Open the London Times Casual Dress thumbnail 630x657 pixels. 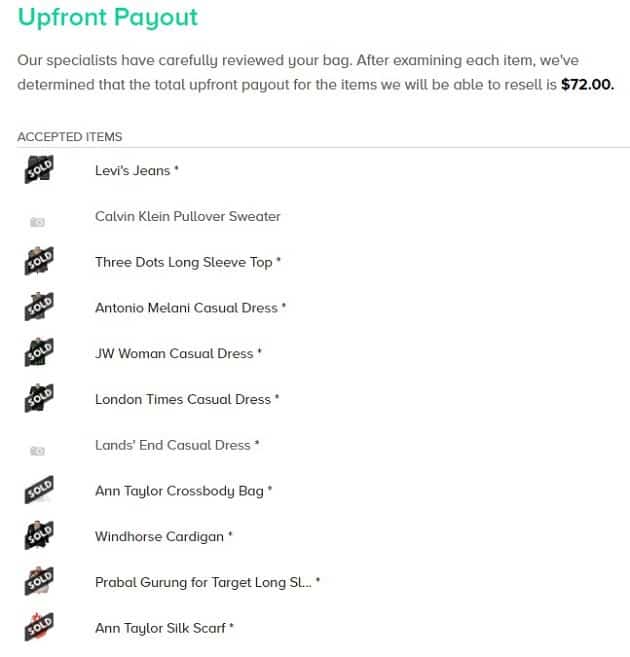click(39, 398)
